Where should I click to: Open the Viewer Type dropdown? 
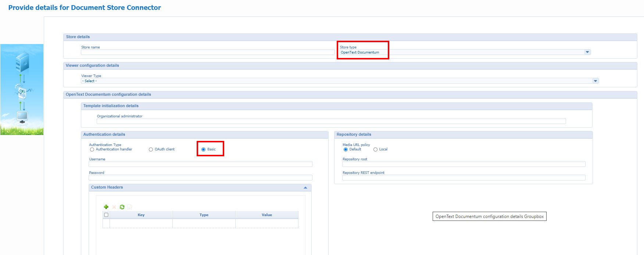click(x=340, y=81)
